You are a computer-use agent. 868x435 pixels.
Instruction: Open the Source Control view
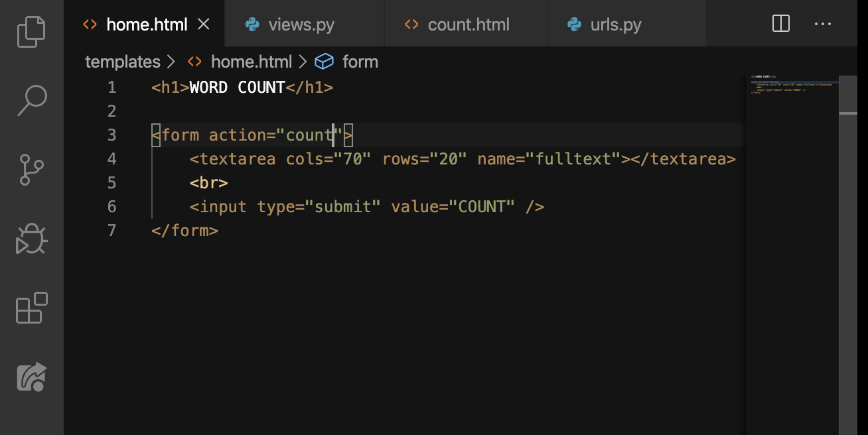pyautogui.click(x=31, y=169)
